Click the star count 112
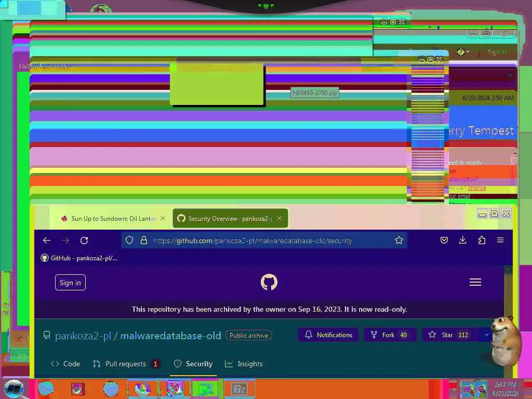The height and width of the screenshot is (399, 532). (463, 335)
